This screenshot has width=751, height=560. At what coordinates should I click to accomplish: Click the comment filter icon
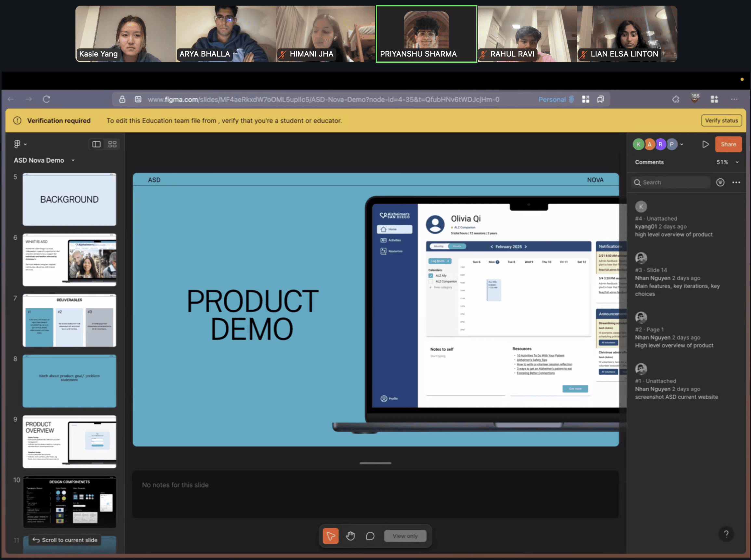tap(720, 182)
